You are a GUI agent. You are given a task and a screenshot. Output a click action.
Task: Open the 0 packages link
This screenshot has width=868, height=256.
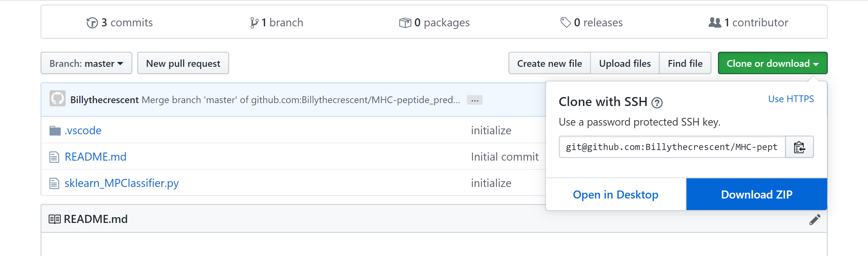[x=434, y=22]
